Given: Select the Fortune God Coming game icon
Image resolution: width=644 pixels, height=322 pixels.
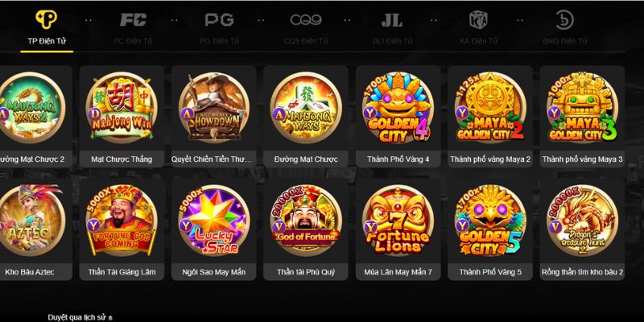Looking at the screenshot, I should coord(122,220).
